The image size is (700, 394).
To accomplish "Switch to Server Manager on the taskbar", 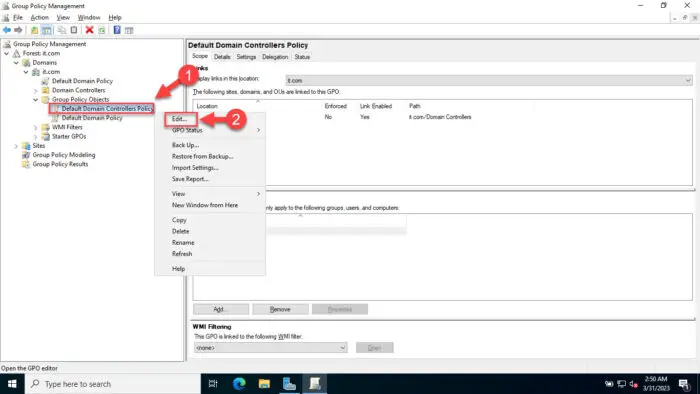I will click(x=289, y=384).
